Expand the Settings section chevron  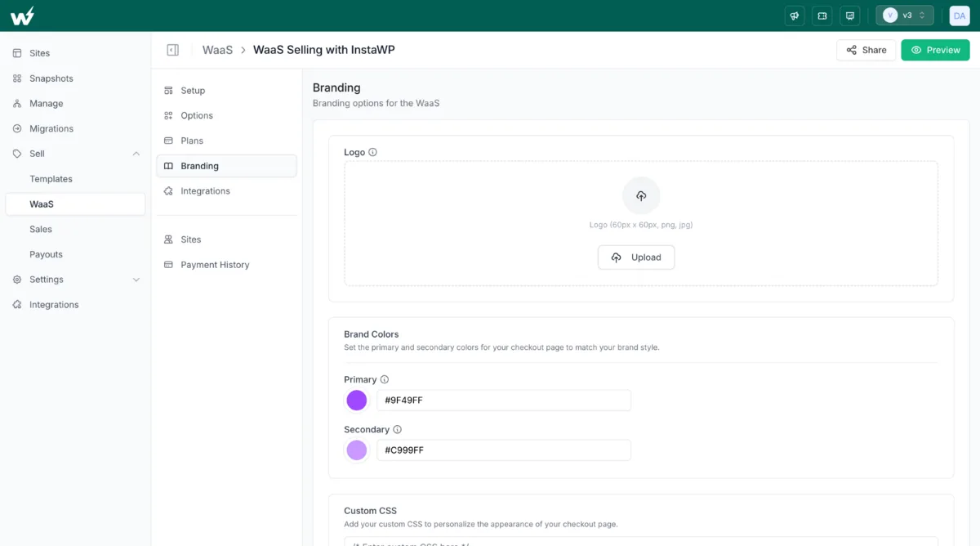pos(136,280)
